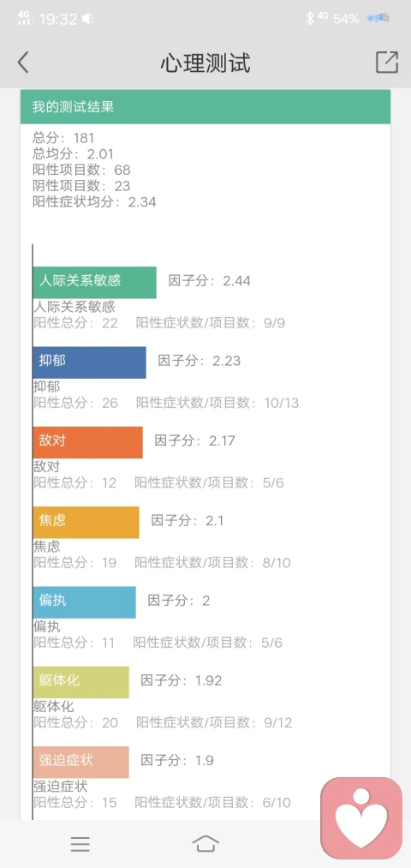The width and height of the screenshot is (411, 868).
Task: Tap 阳性症状均分：2.34 text
Action: 94,202
